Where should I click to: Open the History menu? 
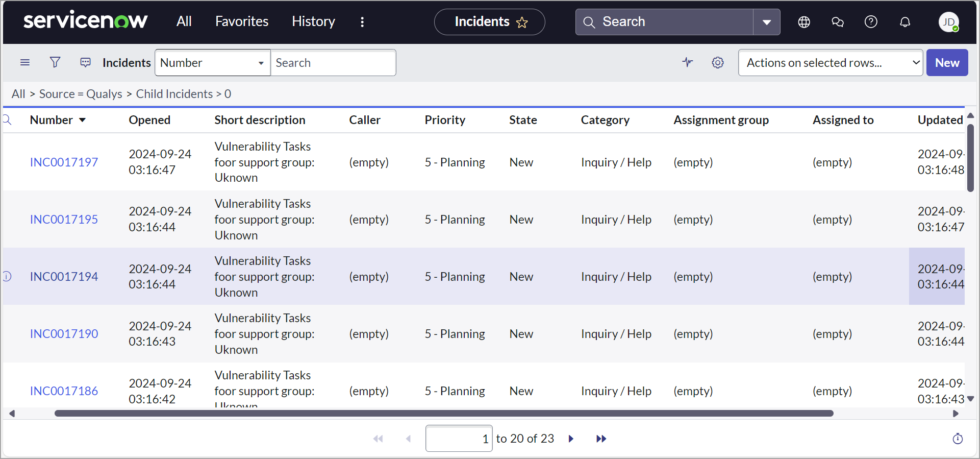(313, 21)
